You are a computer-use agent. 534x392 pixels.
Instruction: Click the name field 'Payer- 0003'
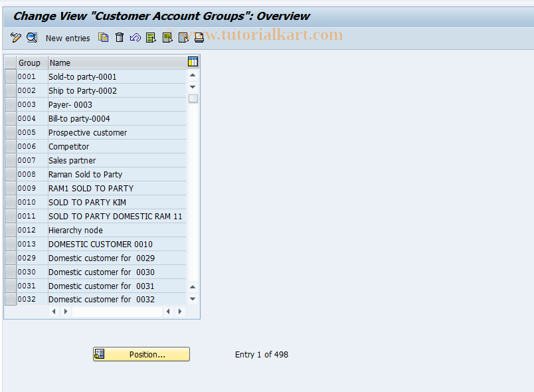click(x=117, y=104)
